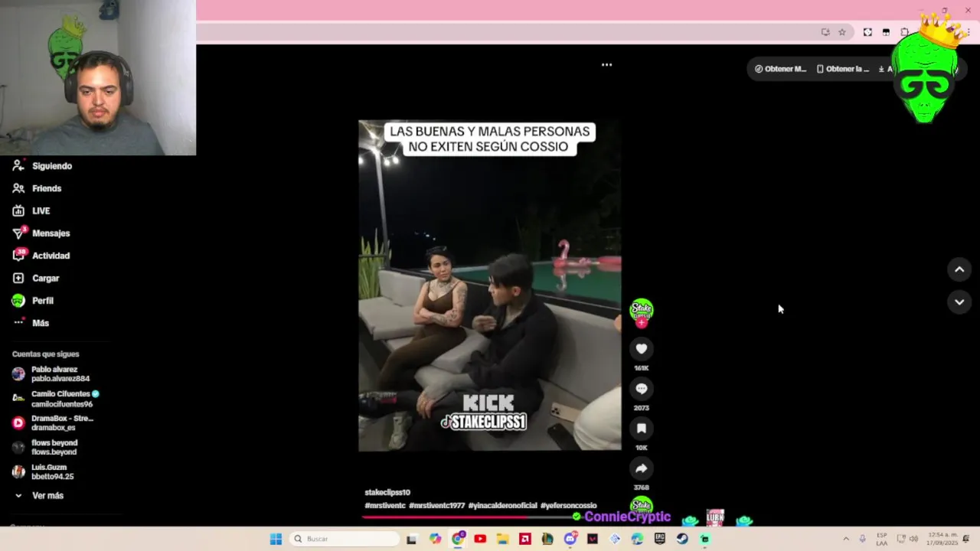Open second browser extension icon
This screenshot has height=551, width=980.
[x=886, y=32]
